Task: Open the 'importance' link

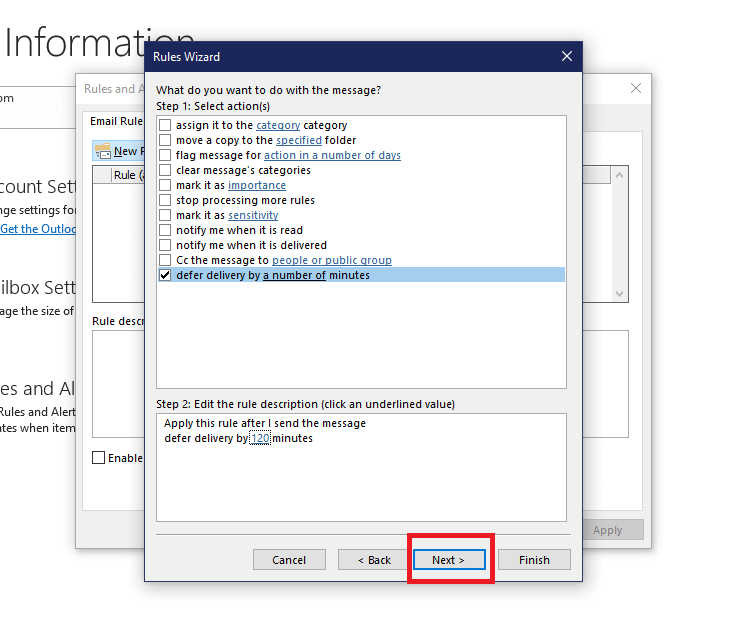Action: click(x=257, y=185)
